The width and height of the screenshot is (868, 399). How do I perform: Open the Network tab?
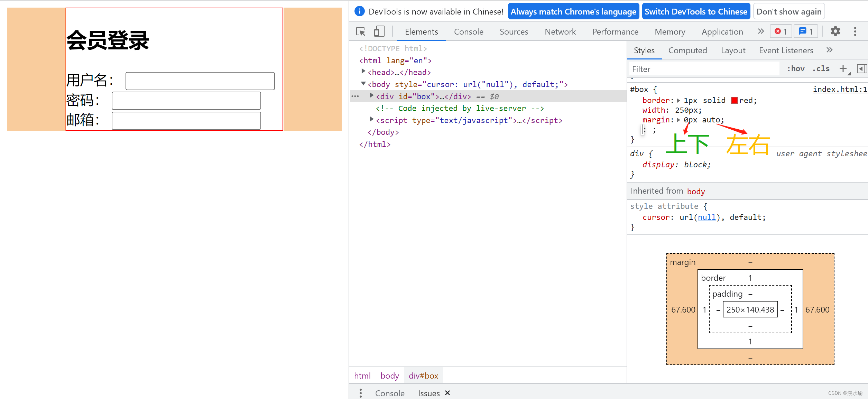(x=560, y=32)
